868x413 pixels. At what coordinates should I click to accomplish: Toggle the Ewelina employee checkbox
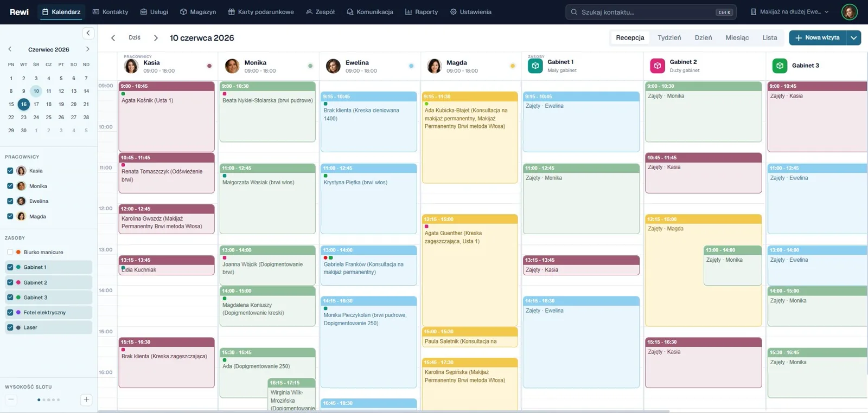click(10, 201)
